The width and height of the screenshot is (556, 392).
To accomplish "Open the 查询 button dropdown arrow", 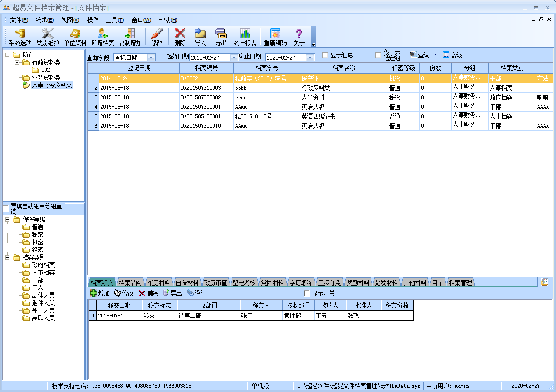I will click(436, 55).
